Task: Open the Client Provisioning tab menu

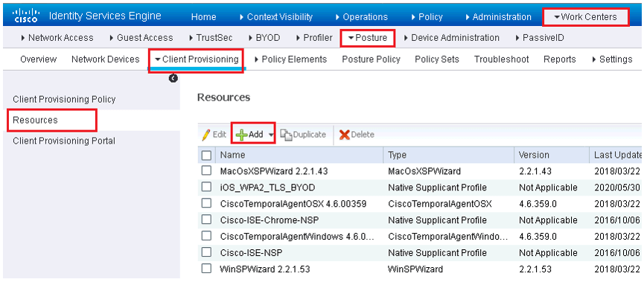Action: coord(197,59)
